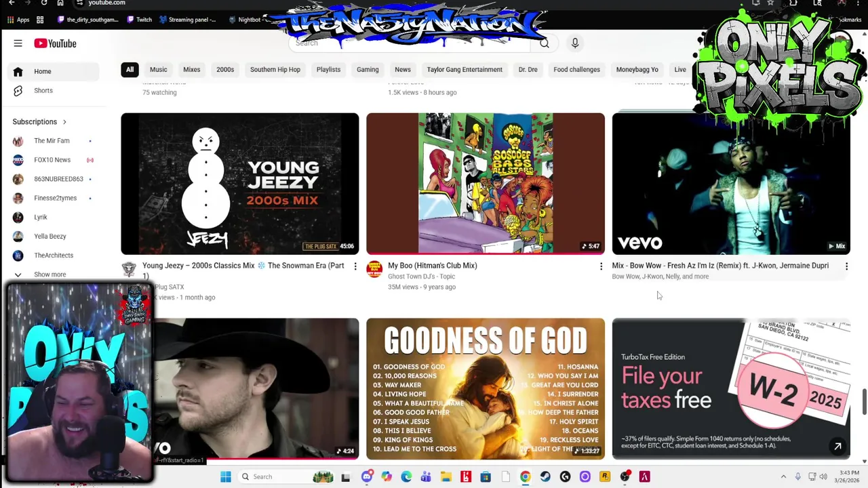Open Rockstar Games Launcher taskbar icon
This screenshot has height=488, width=868.
[605, 476]
